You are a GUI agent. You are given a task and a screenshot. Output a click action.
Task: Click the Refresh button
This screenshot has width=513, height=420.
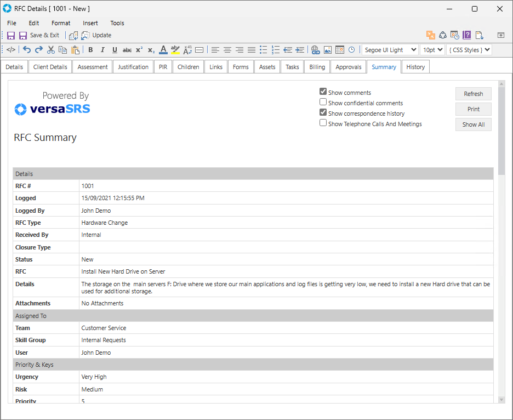(x=473, y=94)
